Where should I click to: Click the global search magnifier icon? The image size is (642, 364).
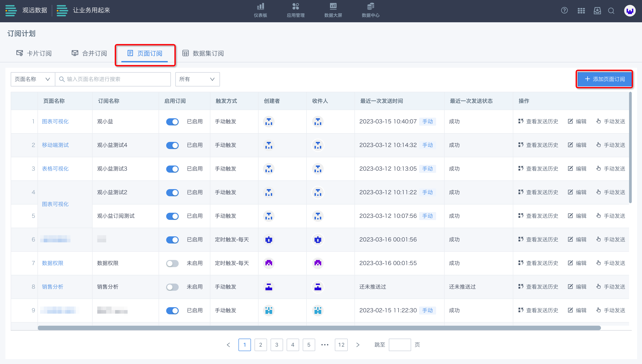point(611,11)
